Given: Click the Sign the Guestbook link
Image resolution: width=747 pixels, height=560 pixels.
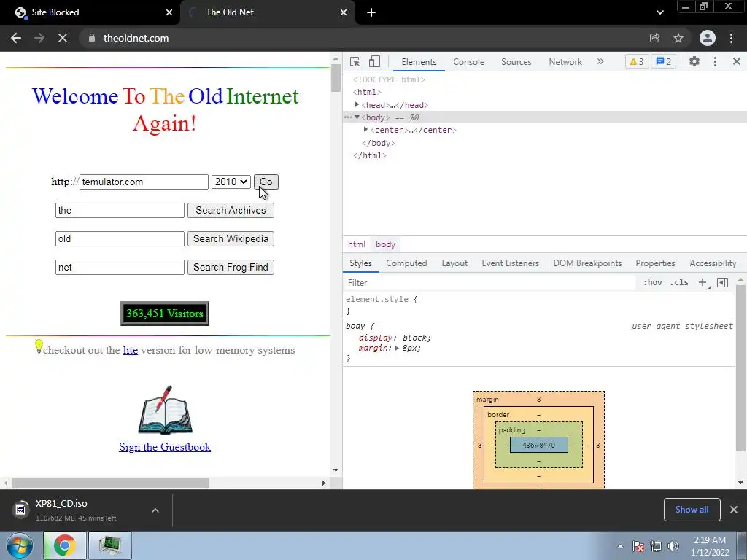Looking at the screenshot, I should pos(165,447).
